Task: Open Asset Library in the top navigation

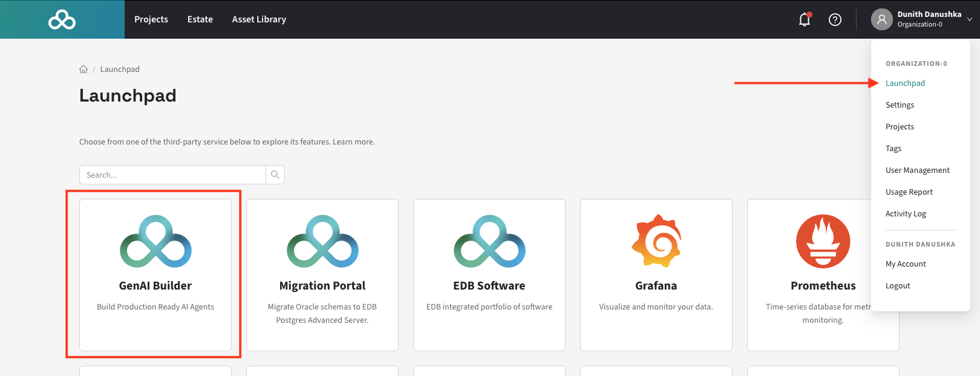Action: [x=259, y=19]
